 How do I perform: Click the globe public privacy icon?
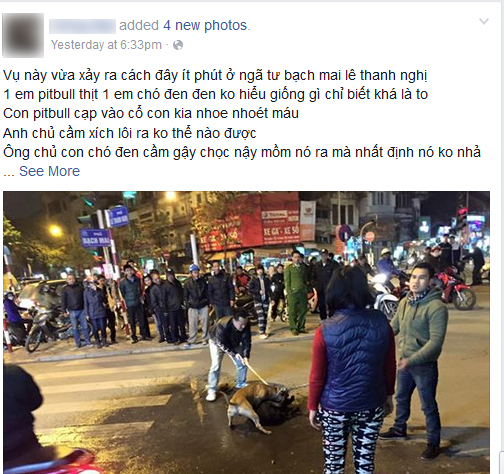click(x=178, y=45)
